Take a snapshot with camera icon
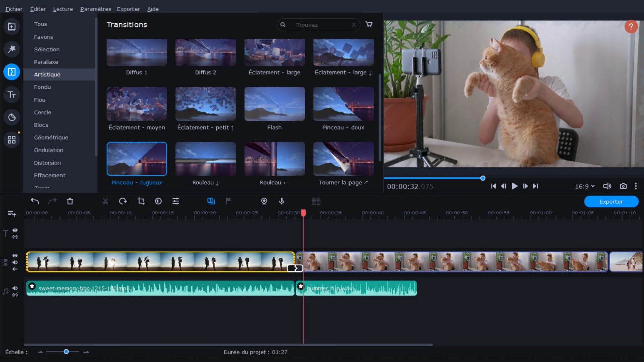The image size is (644, 362). coord(623,186)
